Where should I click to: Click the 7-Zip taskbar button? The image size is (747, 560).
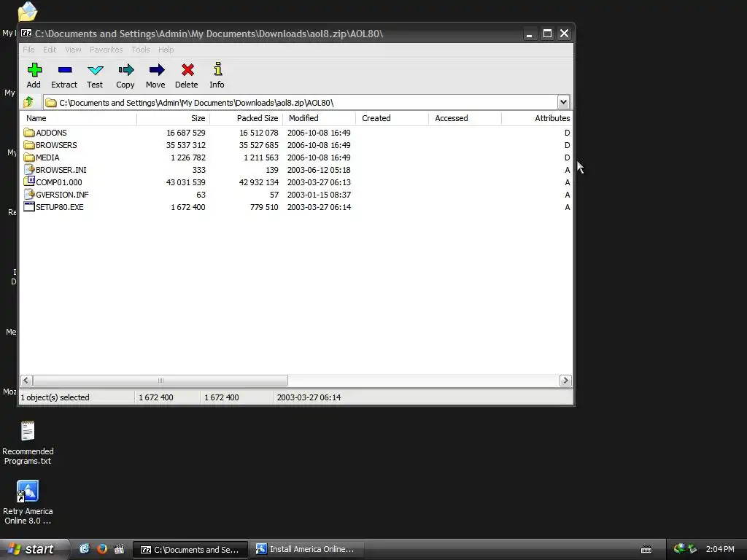190,549
